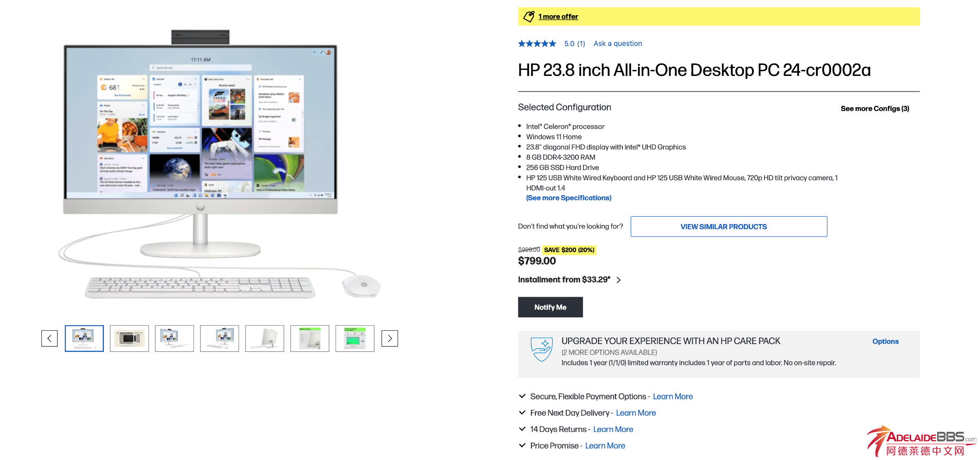Click the HP Care Pack shield icon
This screenshot has width=980, height=460.
click(541, 350)
